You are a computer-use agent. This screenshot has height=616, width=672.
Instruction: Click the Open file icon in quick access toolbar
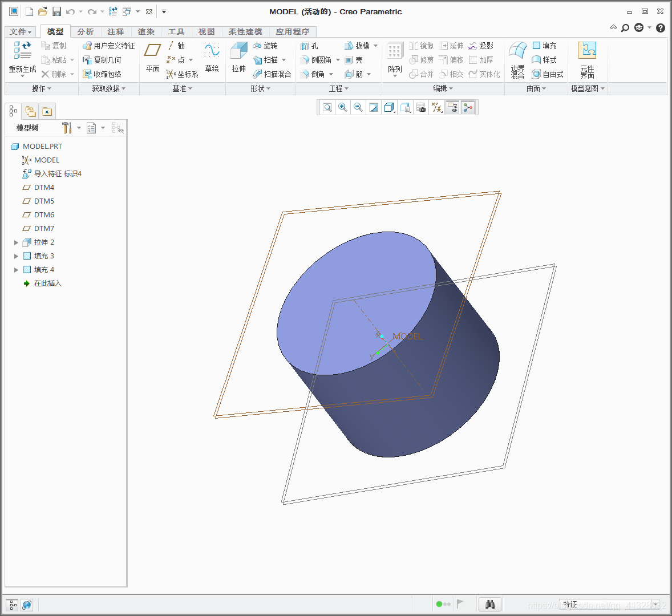[x=42, y=11]
